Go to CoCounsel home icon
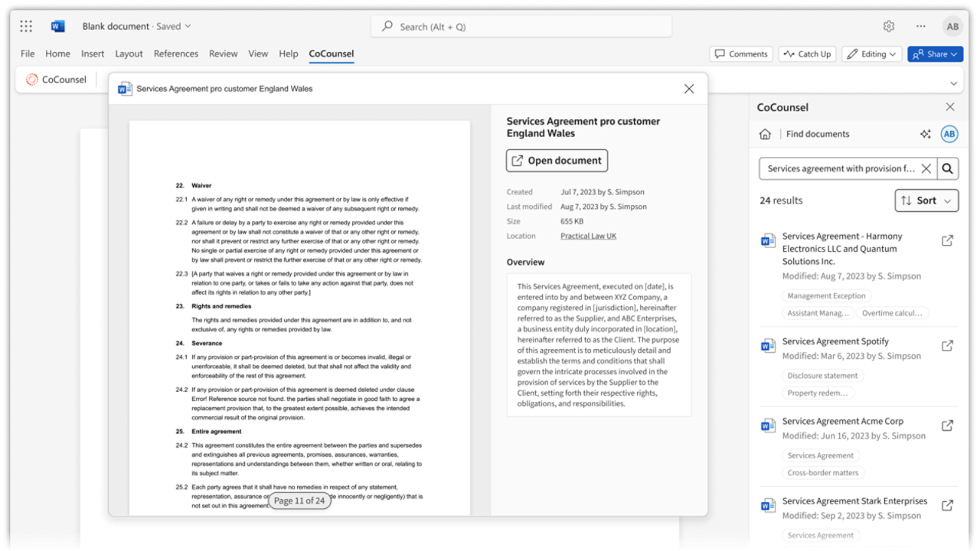 pyautogui.click(x=765, y=134)
